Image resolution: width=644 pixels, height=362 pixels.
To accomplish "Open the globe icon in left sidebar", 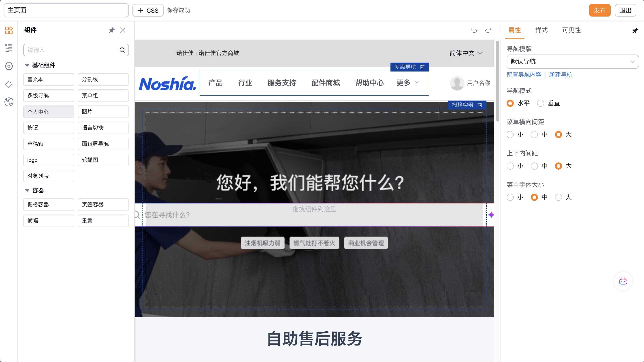I will point(9,102).
